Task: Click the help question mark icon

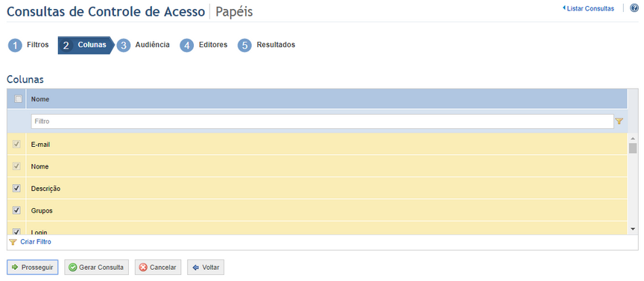Action: (x=634, y=8)
